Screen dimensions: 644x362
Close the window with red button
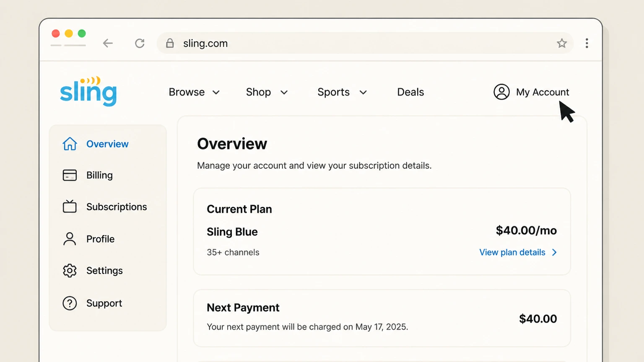(x=56, y=34)
